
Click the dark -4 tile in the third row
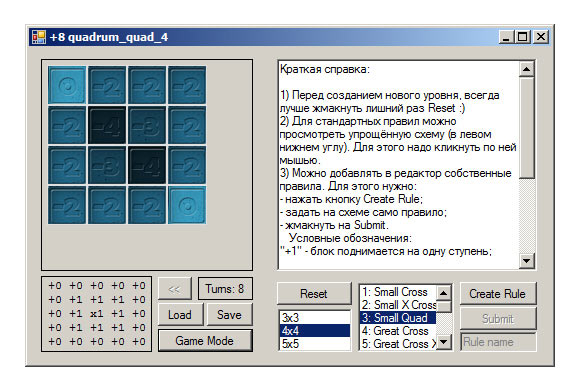147,165
